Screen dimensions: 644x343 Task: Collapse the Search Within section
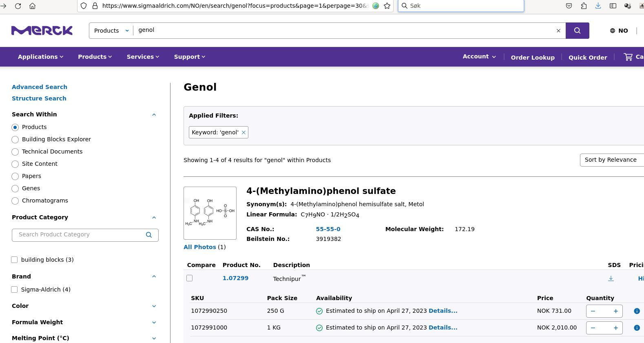point(154,115)
